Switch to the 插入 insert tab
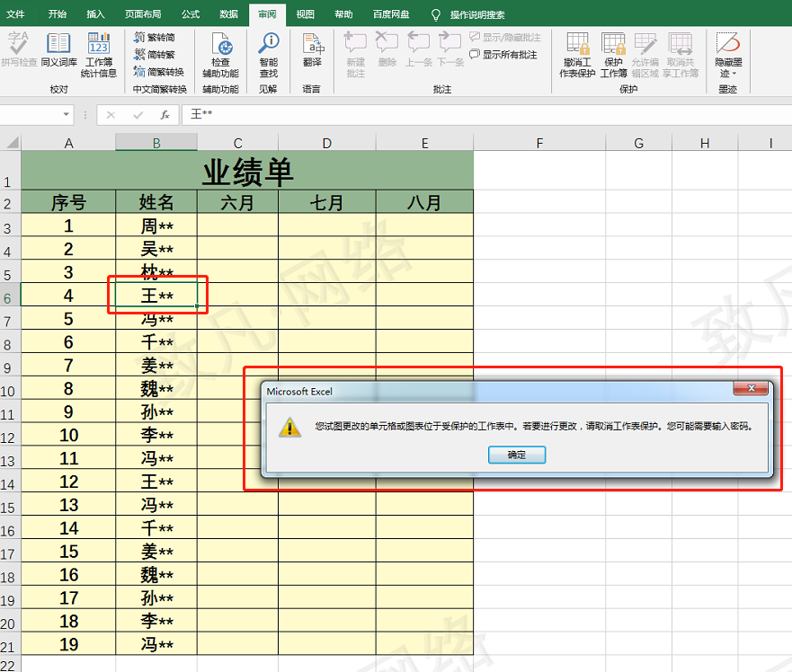 [x=95, y=14]
